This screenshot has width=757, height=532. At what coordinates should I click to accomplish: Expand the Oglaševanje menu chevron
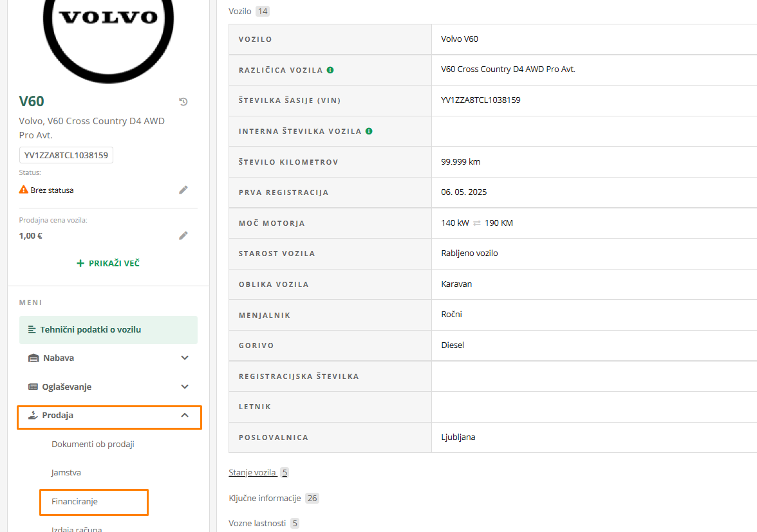click(x=184, y=387)
